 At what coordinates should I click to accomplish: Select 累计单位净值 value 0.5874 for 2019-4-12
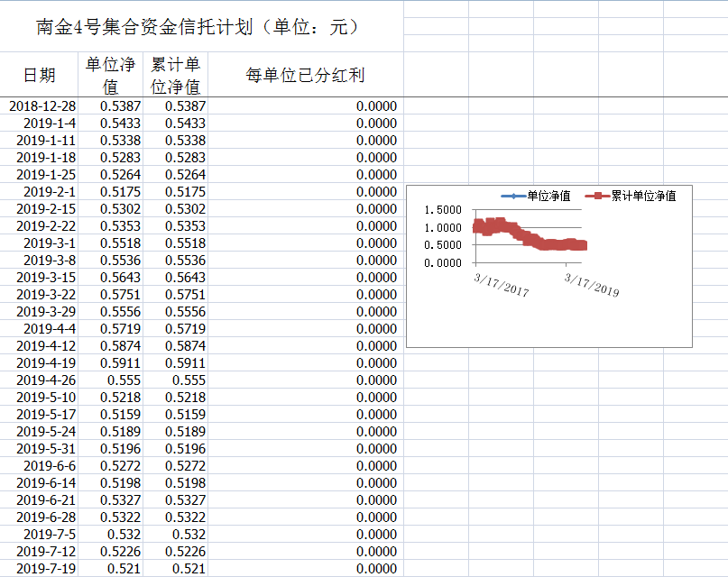176,346
